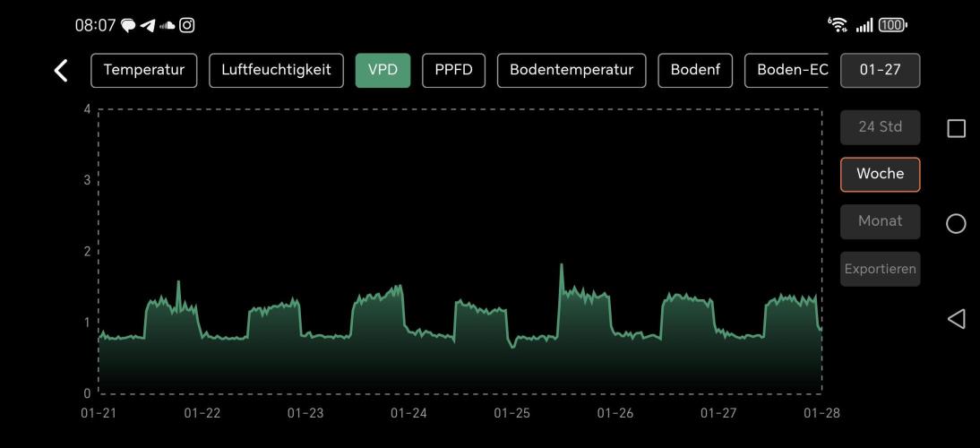This screenshot has width=980, height=448.
Task: Tap the y-axis value 3
Action: [87, 181]
